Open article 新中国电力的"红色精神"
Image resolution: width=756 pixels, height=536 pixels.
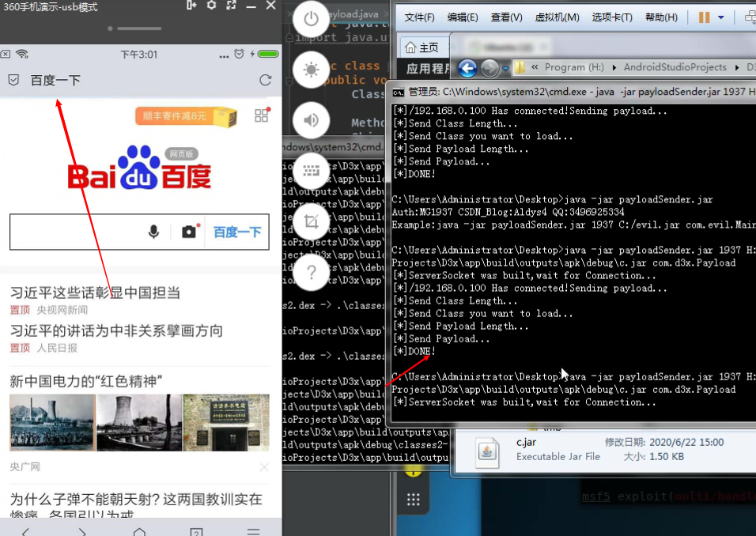pyautogui.click(x=86, y=381)
